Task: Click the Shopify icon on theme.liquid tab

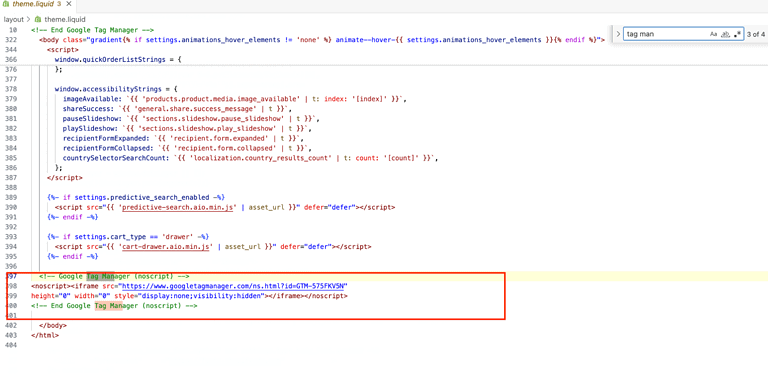Action: pos(5,4)
